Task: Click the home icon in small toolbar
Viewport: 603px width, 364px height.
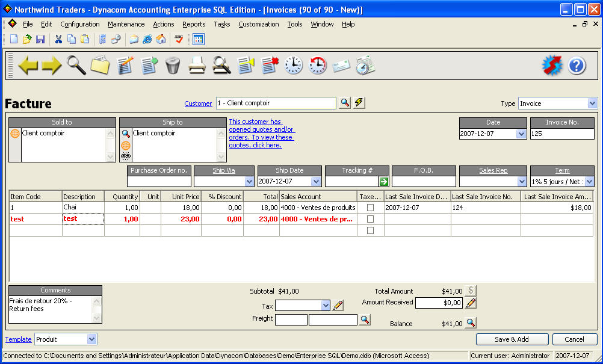Action: click(x=161, y=39)
